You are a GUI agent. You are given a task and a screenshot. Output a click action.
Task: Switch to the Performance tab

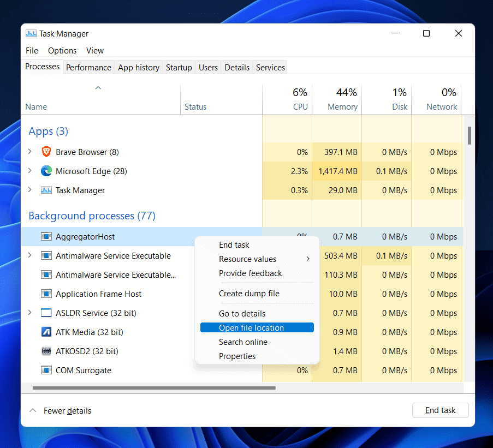[88, 68]
